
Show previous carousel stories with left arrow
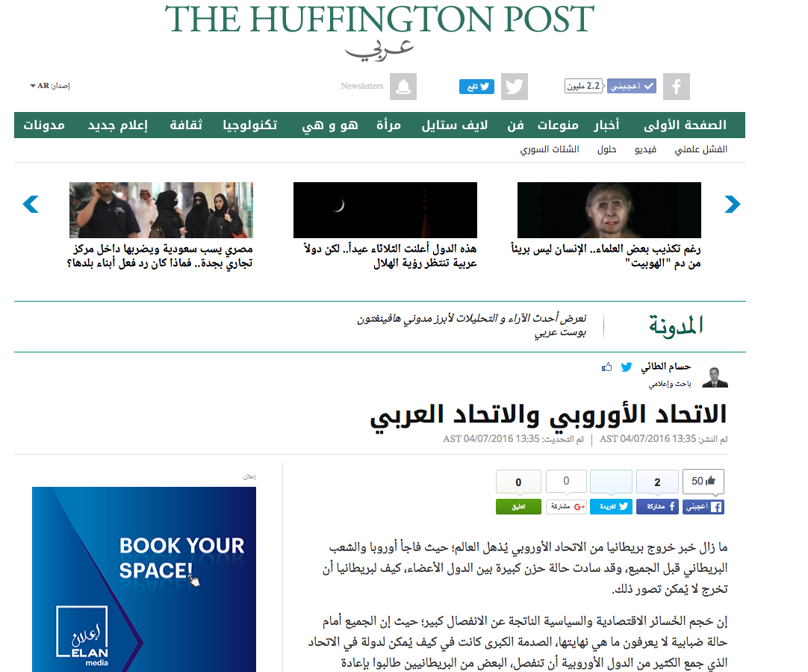point(31,204)
